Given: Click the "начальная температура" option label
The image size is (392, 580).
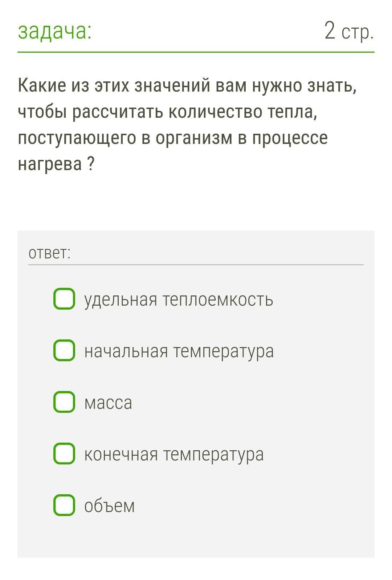Looking at the screenshot, I should [x=179, y=351].
